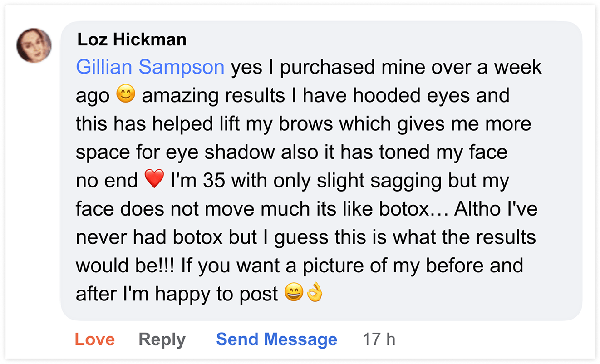Screen dimensions: 600x364
Task: Click the OK hand emoji
Action: click(314, 294)
